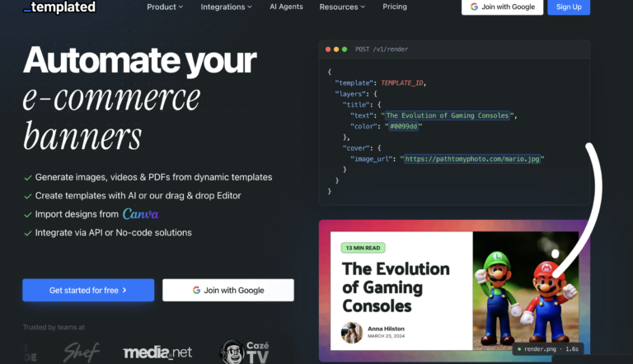633x364 pixels.
Task: Click the templated logo in header
Action: coord(59,7)
